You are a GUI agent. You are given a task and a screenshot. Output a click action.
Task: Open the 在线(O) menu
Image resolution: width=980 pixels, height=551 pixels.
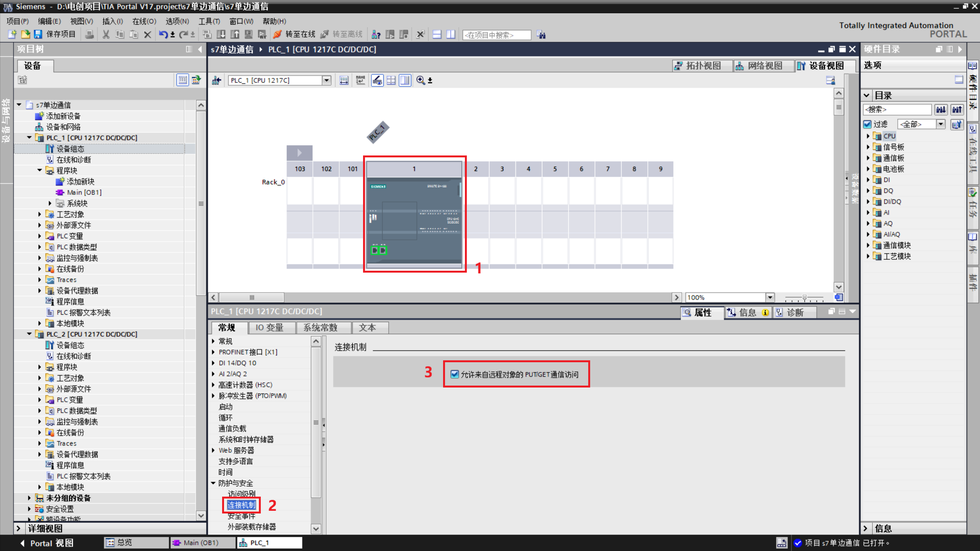point(144,21)
